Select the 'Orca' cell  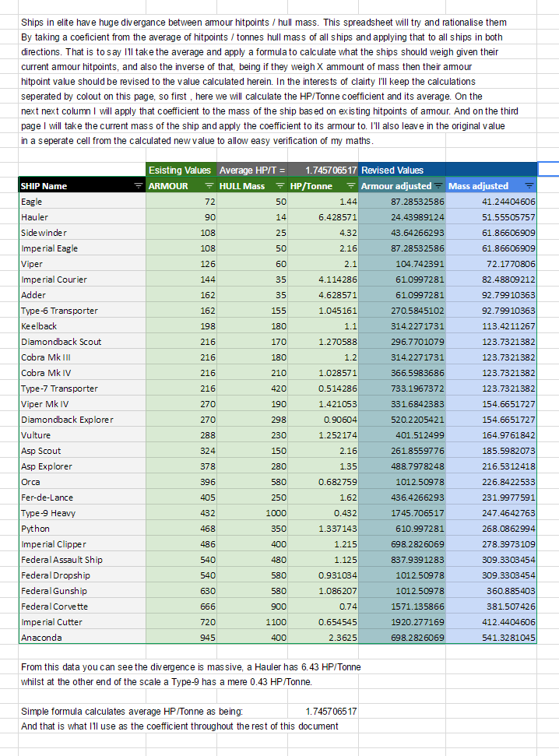[x=83, y=482]
